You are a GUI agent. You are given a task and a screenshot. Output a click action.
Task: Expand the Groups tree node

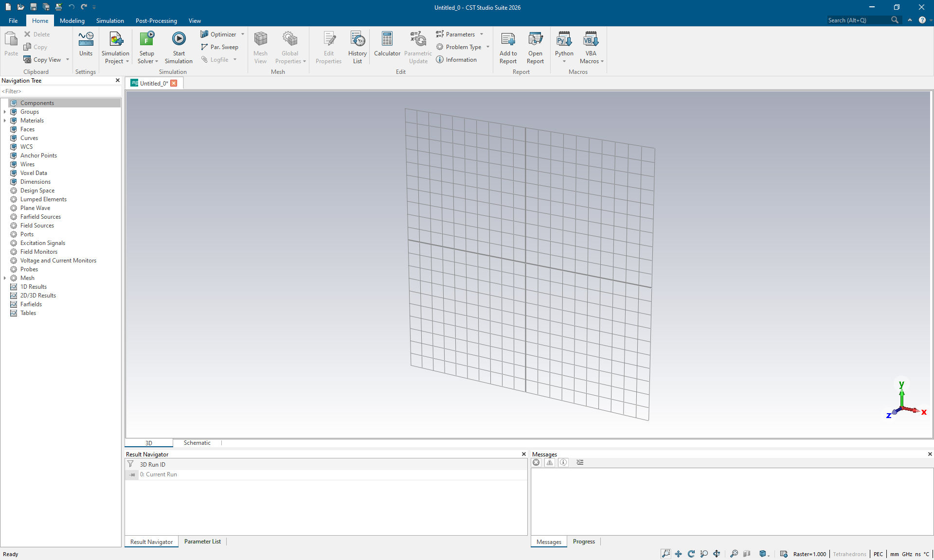(5, 111)
